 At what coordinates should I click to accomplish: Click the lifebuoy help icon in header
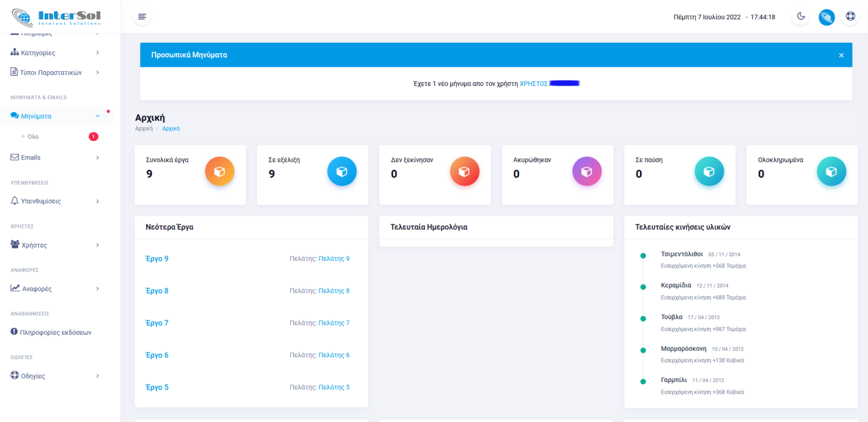point(850,17)
